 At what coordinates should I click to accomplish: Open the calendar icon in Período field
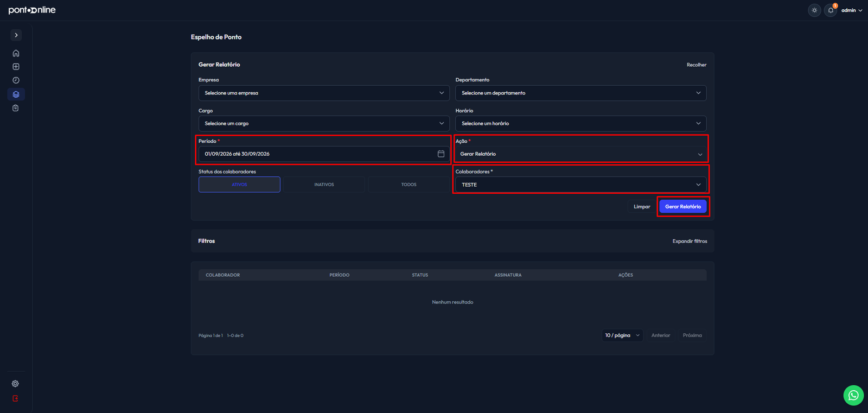coord(441,154)
